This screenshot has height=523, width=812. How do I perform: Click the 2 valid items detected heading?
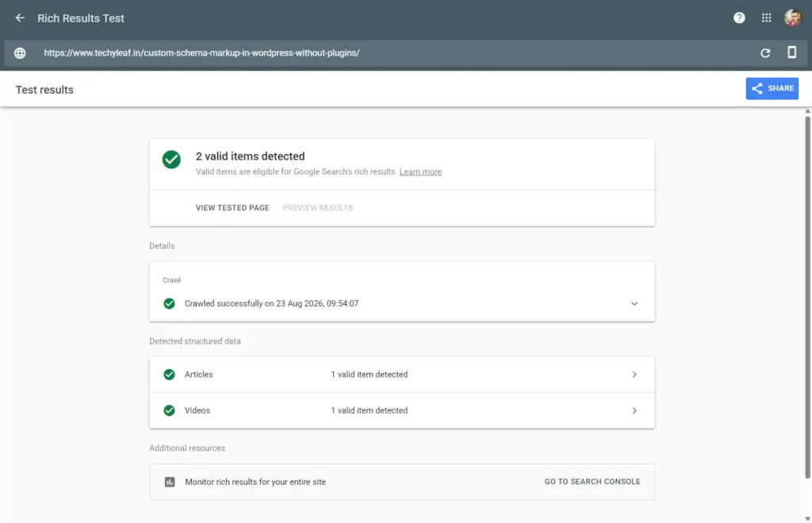tap(250, 156)
